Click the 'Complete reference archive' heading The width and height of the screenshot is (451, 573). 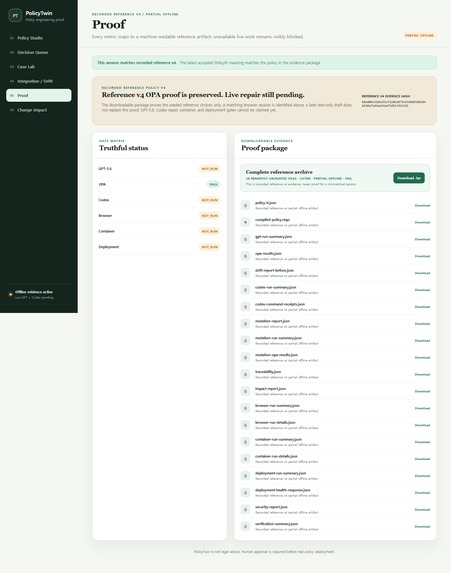pyautogui.click(x=279, y=172)
